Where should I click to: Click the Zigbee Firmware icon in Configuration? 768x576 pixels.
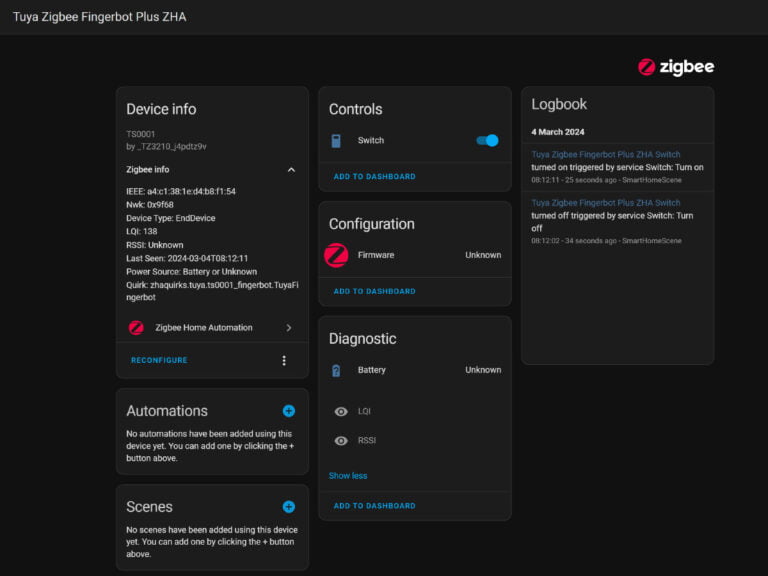tap(336, 255)
